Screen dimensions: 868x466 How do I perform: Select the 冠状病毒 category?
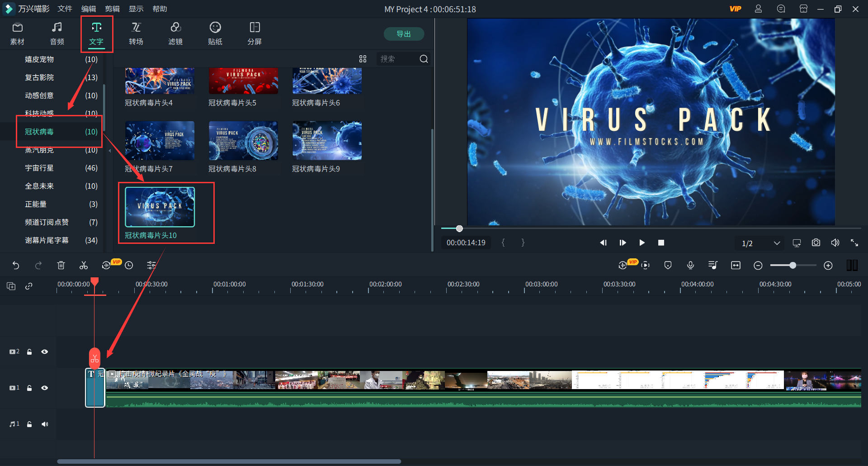tap(61, 132)
